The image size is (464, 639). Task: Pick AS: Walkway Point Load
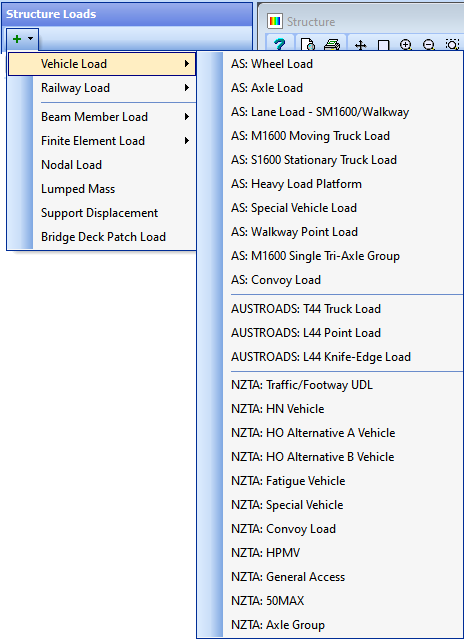coord(330,232)
